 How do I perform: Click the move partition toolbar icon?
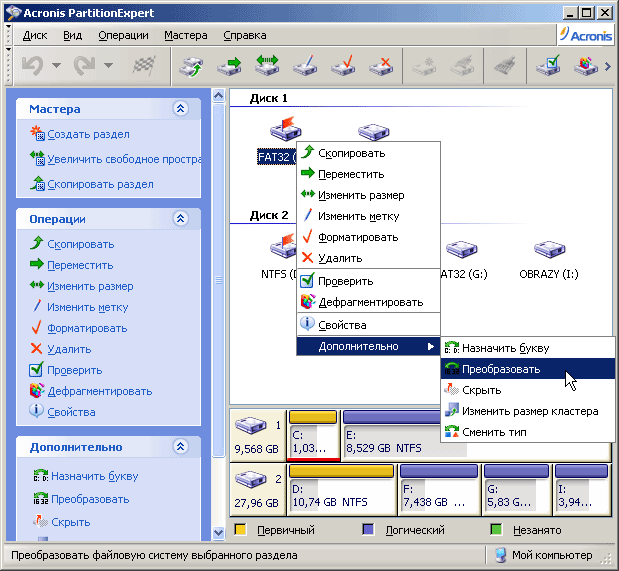tap(229, 66)
